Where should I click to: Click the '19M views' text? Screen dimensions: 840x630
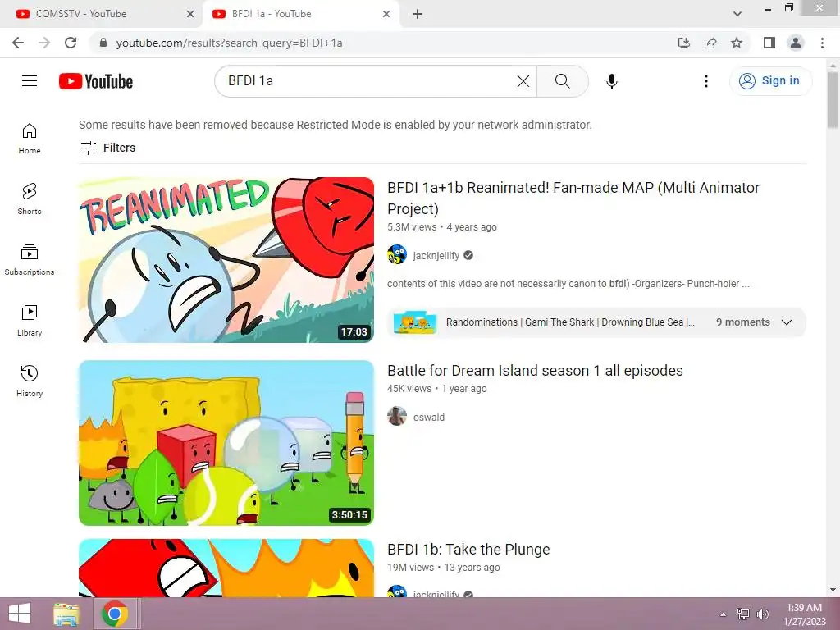410,568
